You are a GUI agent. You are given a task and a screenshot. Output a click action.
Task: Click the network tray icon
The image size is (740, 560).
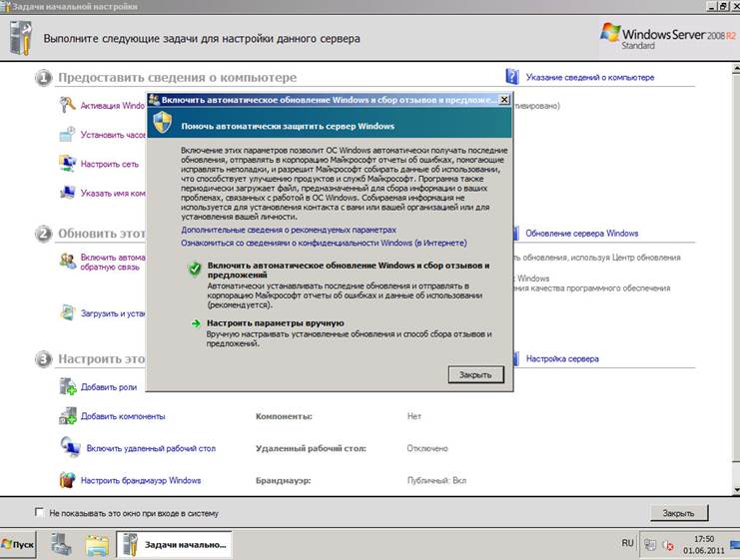pyautogui.click(x=650, y=545)
